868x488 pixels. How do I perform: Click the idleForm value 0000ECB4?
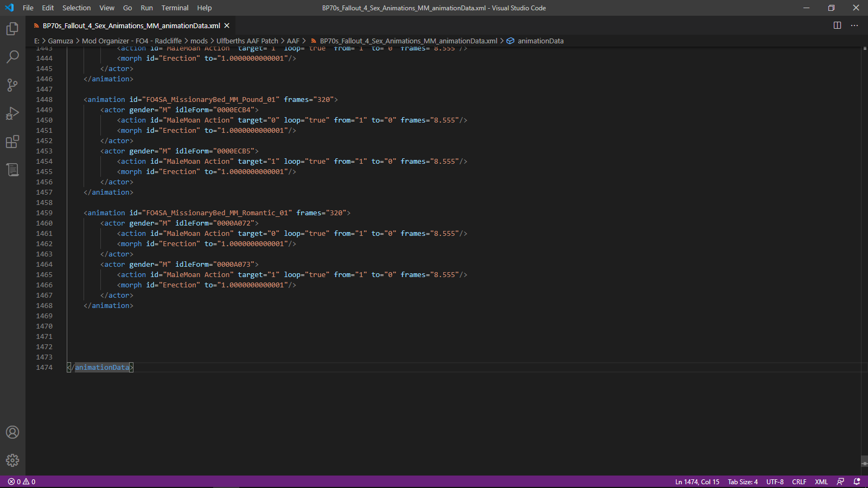234,110
